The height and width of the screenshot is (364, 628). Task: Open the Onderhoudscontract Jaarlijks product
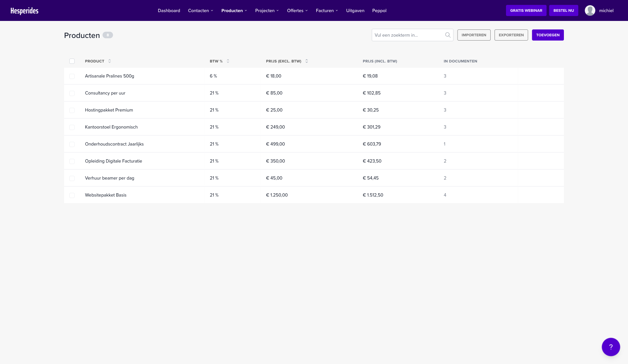[114, 144]
